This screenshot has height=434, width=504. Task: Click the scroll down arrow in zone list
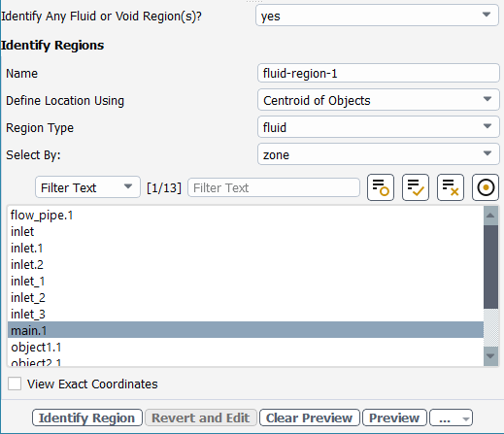[x=490, y=356]
